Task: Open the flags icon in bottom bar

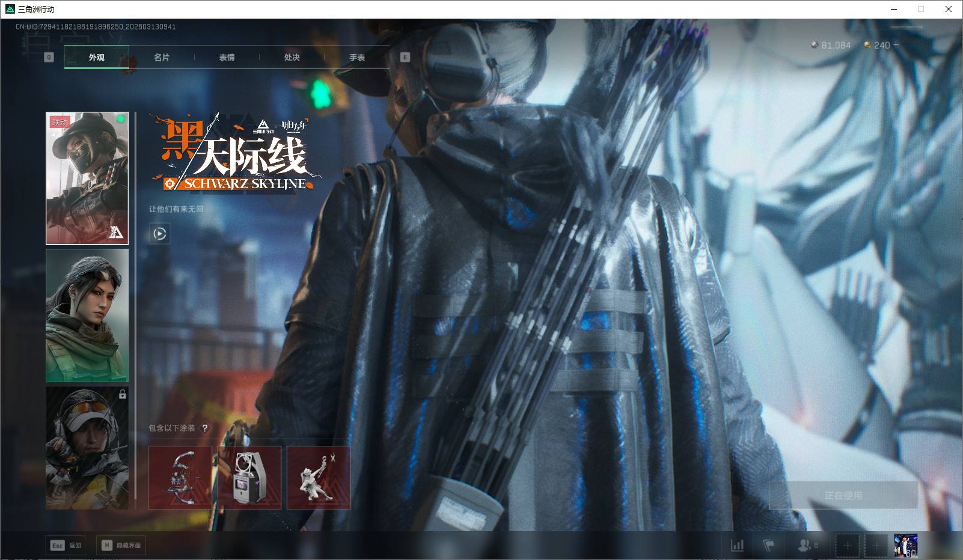Action: tap(768, 546)
